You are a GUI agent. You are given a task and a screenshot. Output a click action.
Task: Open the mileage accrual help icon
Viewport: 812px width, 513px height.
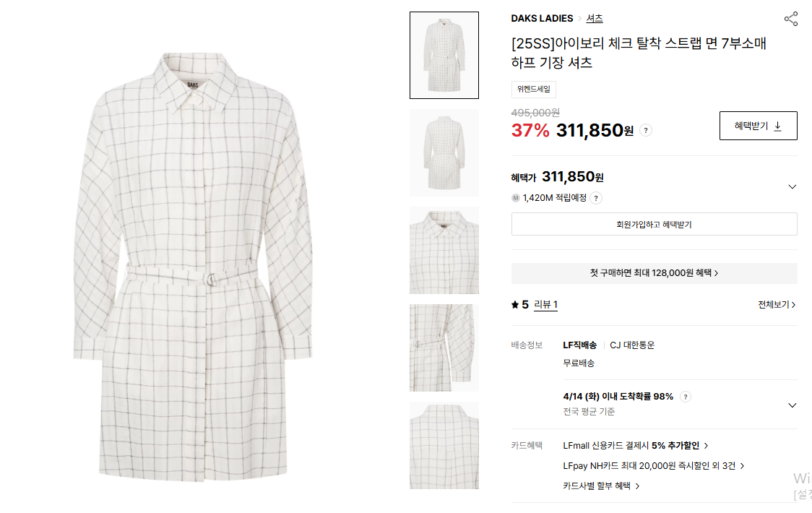click(x=596, y=198)
